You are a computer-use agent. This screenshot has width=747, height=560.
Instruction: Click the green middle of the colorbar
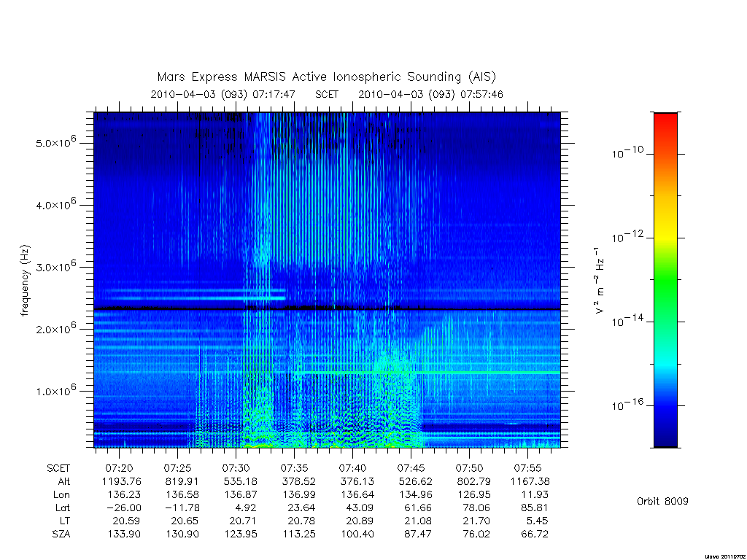coord(665,279)
